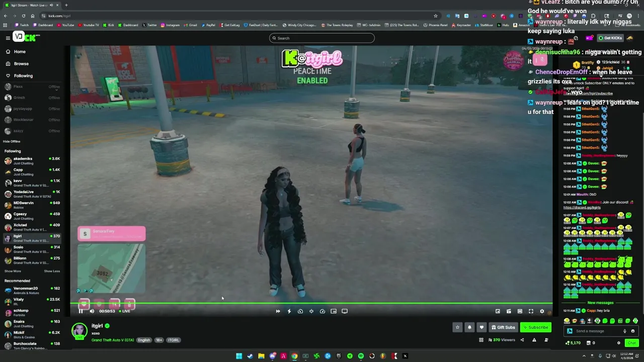Viewport: 644px width, 362px height.
Task: Click Hide Offline in the sidebar
Action: coord(12,142)
